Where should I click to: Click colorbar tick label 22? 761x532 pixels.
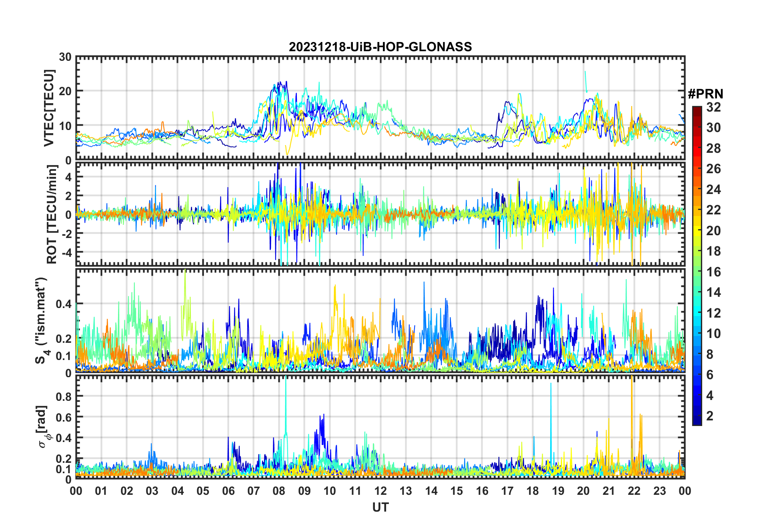[x=713, y=210]
